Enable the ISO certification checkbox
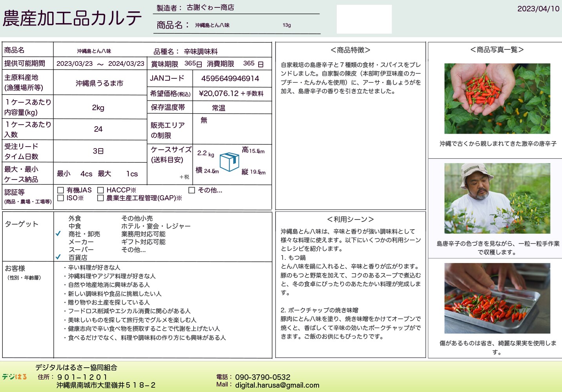The image size is (562, 392). (60, 198)
